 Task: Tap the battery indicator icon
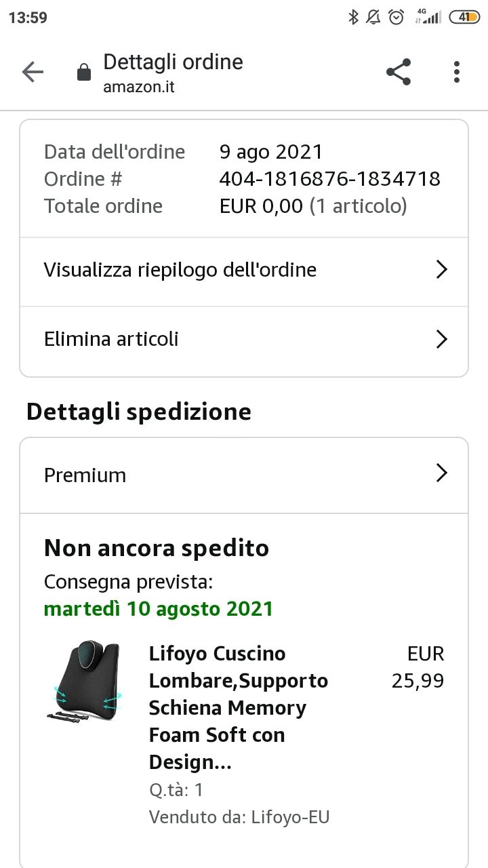tap(464, 18)
